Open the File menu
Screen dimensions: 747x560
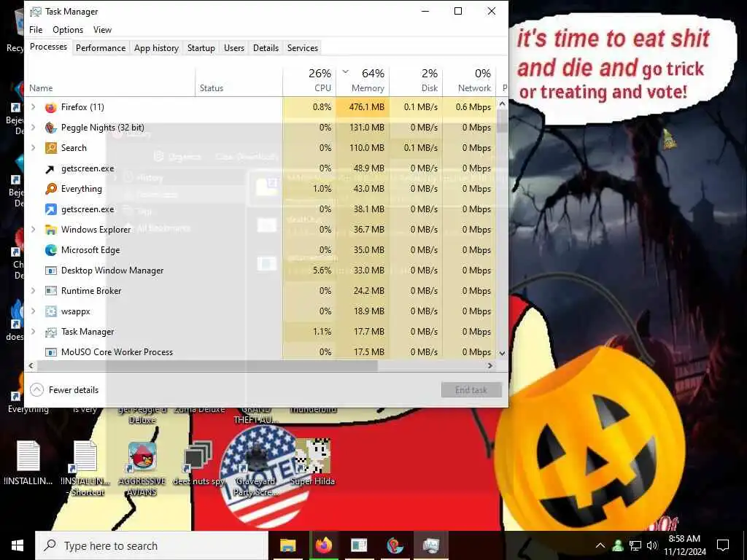coord(36,30)
